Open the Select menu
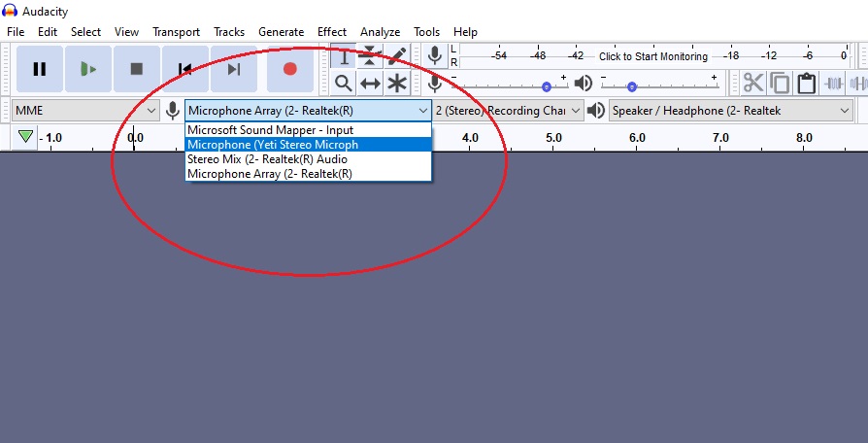The image size is (868, 443). click(85, 32)
